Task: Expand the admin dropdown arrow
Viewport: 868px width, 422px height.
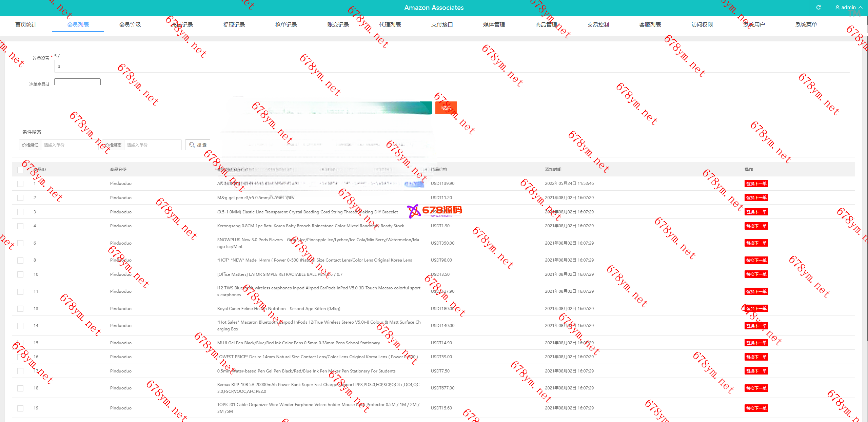Action: pos(861,7)
